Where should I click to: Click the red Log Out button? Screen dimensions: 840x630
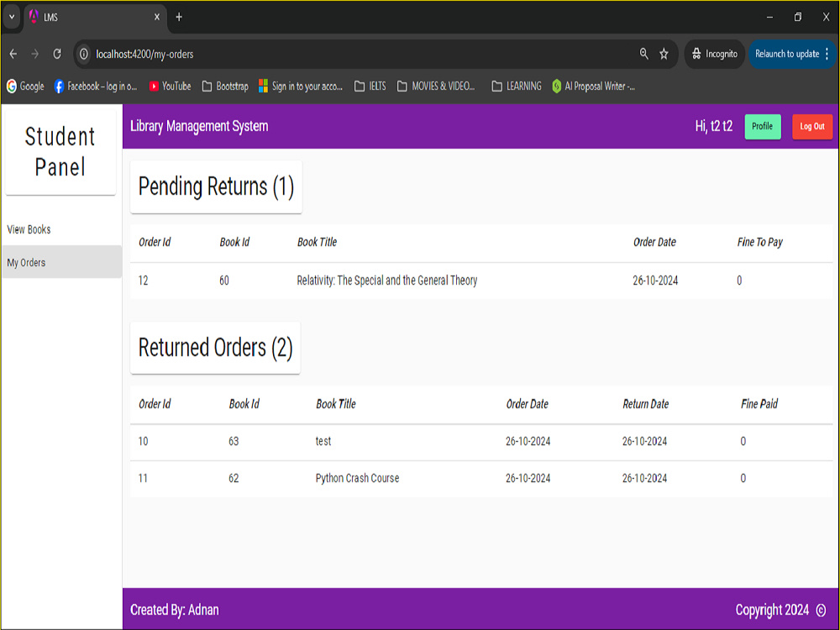point(812,127)
